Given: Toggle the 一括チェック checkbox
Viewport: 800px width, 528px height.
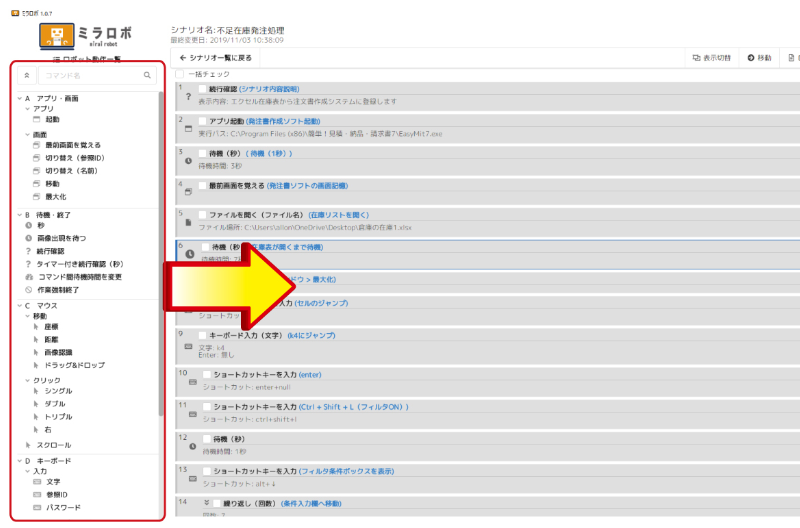Looking at the screenshot, I should click(x=180, y=74).
